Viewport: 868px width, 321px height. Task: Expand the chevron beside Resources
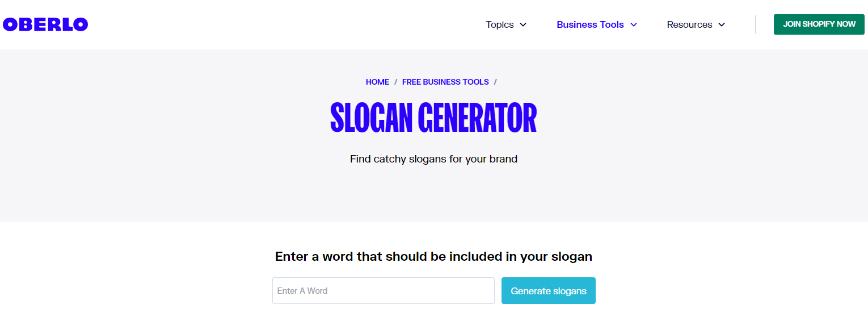pyautogui.click(x=722, y=24)
